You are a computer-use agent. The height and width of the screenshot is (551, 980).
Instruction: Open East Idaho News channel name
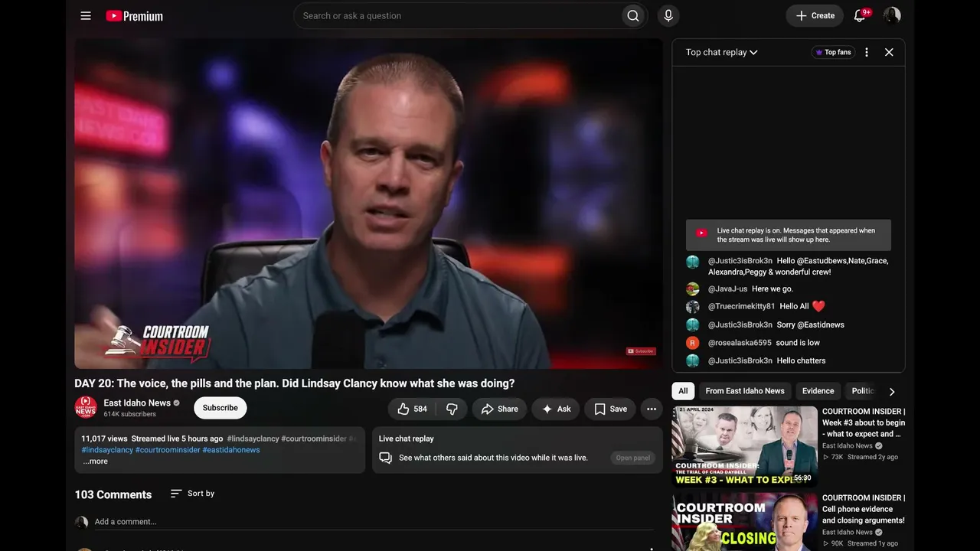click(x=137, y=403)
